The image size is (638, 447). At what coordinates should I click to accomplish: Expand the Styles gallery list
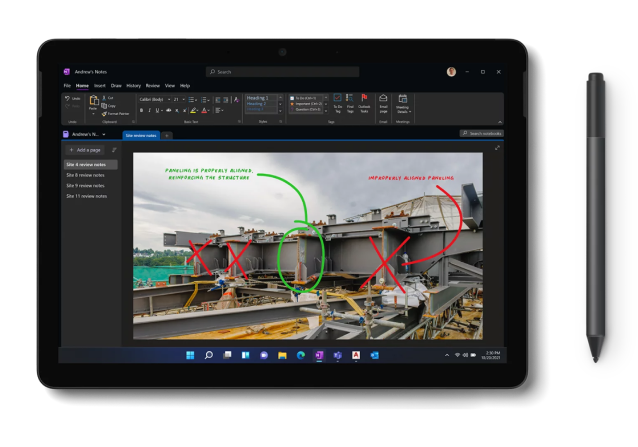tap(280, 109)
